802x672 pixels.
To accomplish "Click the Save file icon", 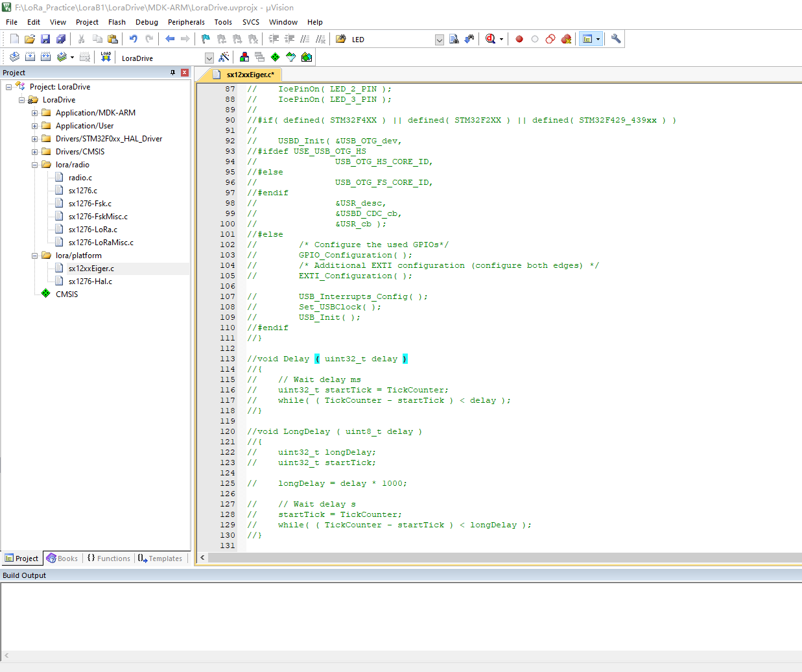I will [45, 39].
